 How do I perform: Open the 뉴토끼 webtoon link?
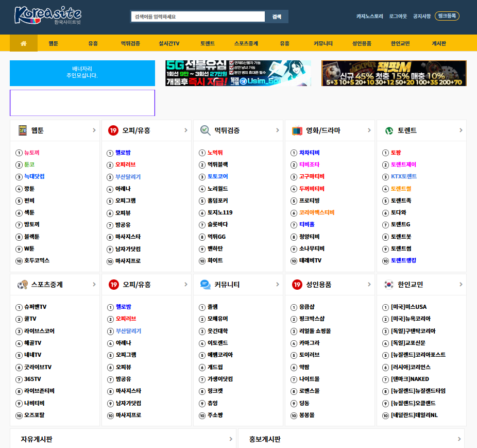point(32,153)
